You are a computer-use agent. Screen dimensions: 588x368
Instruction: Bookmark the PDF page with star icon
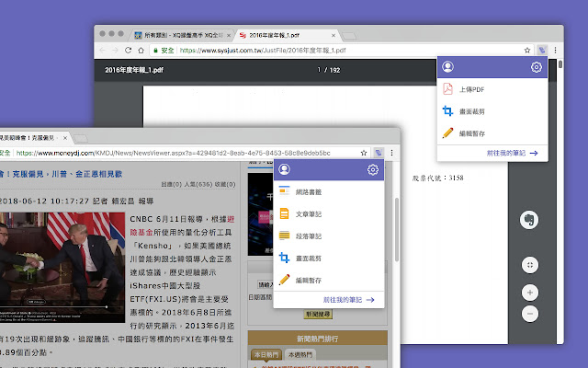coord(527,50)
